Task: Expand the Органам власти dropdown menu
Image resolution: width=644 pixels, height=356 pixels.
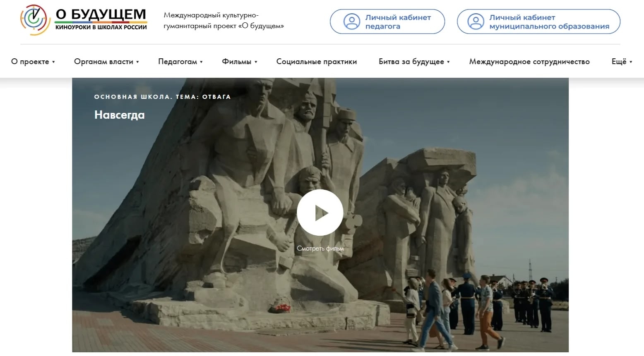Action: (106, 62)
